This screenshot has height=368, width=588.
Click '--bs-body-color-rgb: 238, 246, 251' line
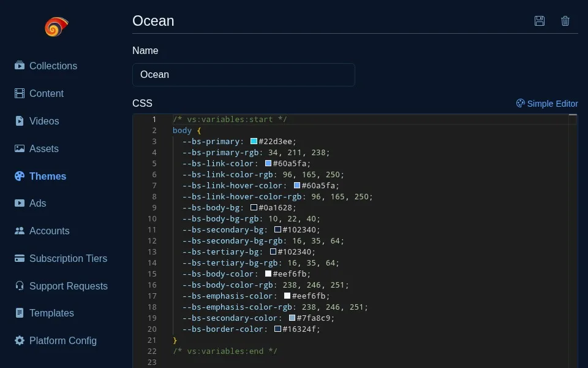tap(265, 285)
